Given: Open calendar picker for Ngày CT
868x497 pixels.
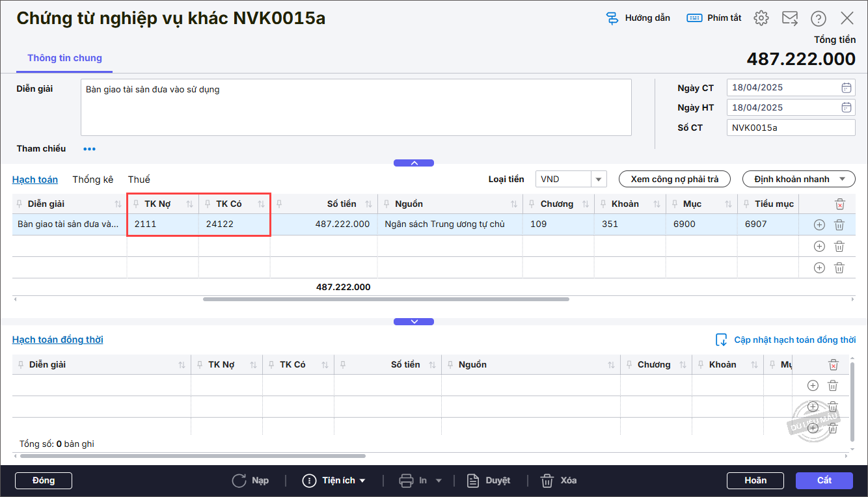Looking at the screenshot, I should click(846, 88).
